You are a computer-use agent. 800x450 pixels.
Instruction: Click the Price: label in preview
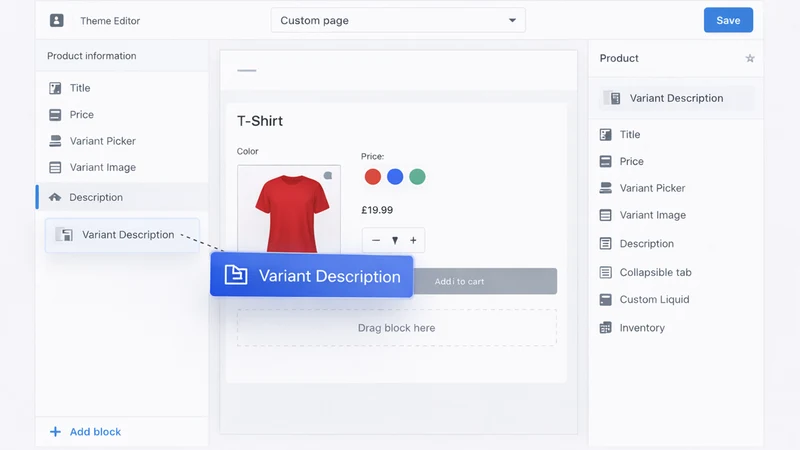(372, 156)
